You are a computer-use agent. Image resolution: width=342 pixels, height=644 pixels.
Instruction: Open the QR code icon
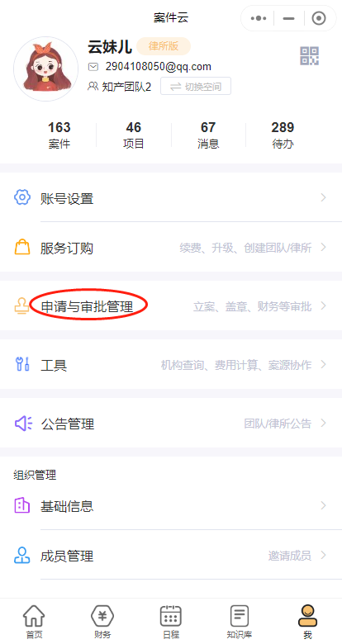click(x=309, y=56)
